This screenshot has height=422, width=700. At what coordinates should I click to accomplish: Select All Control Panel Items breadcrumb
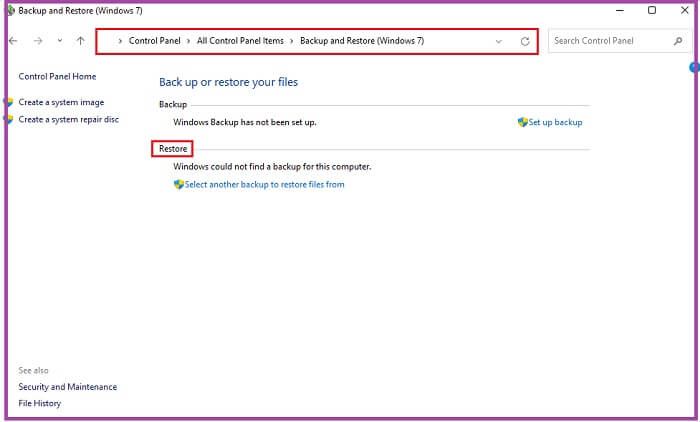(240, 41)
